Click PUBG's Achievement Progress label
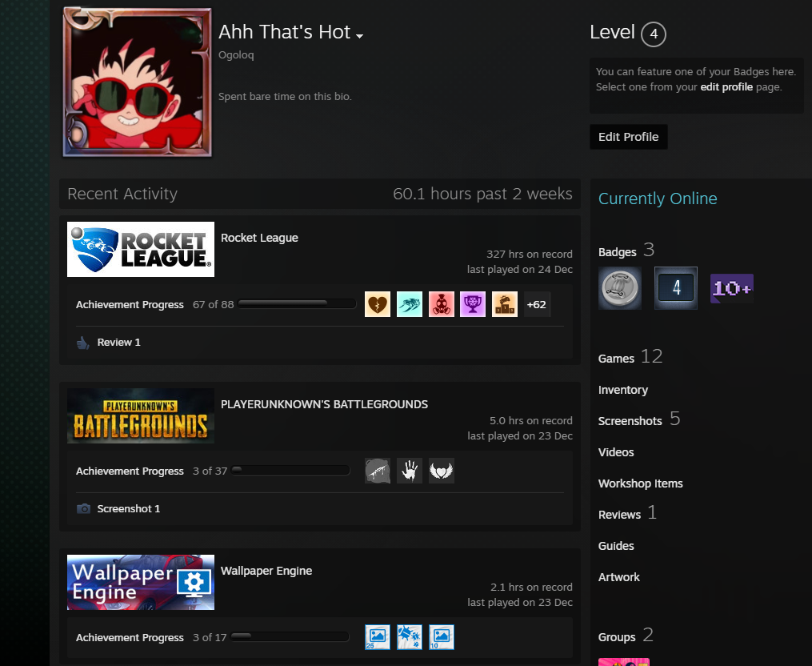 130,471
